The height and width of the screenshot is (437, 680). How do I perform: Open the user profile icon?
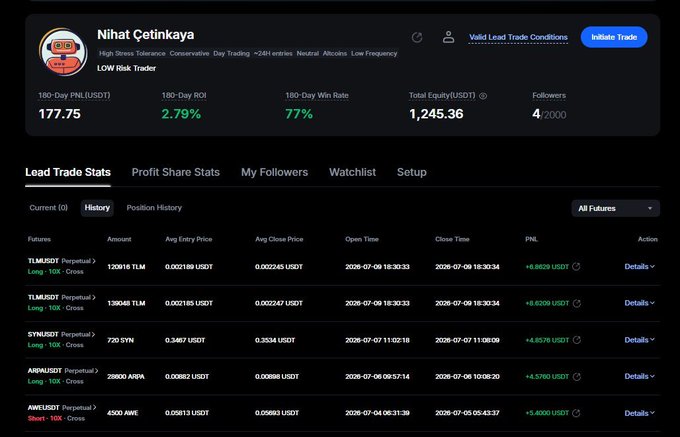(448, 37)
